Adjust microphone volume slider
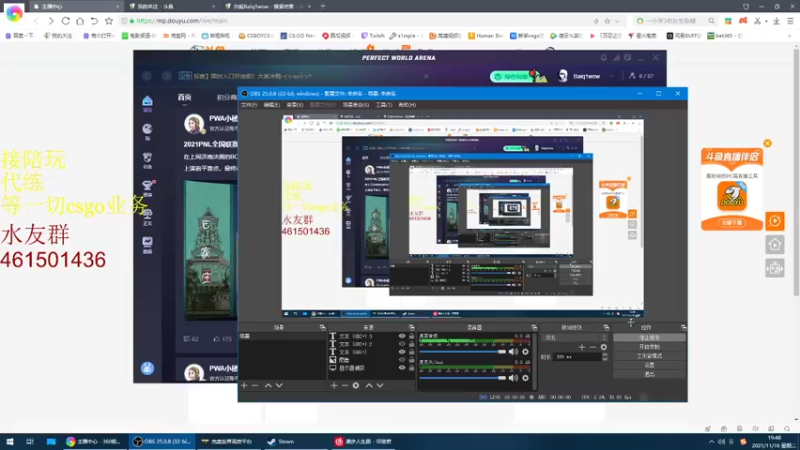The height and width of the screenshot is (450, 800). (x=462, y=378)
